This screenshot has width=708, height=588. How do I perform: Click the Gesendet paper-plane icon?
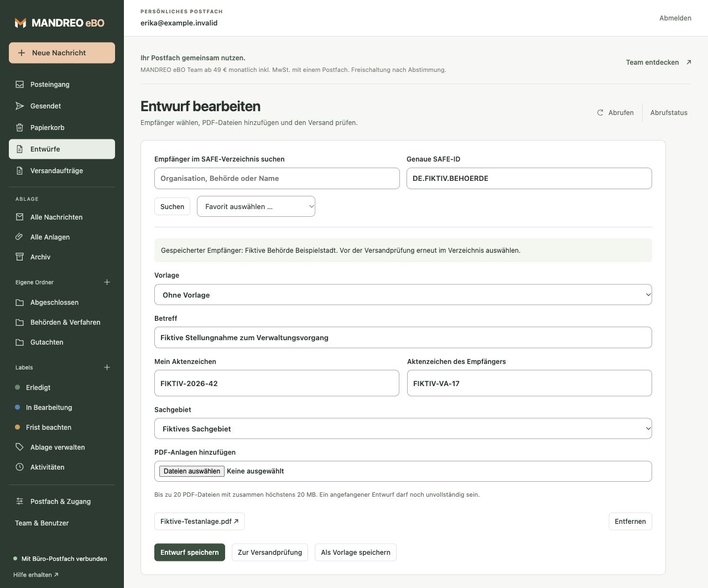coord(20,106)
